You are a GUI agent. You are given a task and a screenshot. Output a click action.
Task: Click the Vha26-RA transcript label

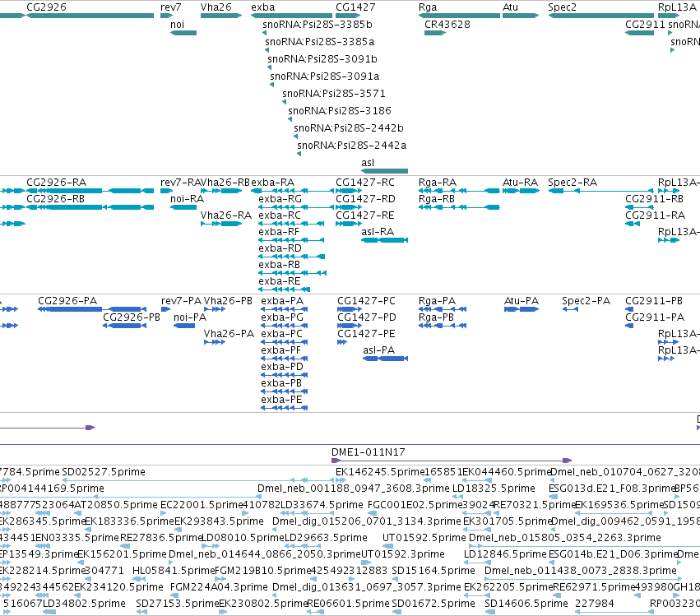[x=226, y=215]
